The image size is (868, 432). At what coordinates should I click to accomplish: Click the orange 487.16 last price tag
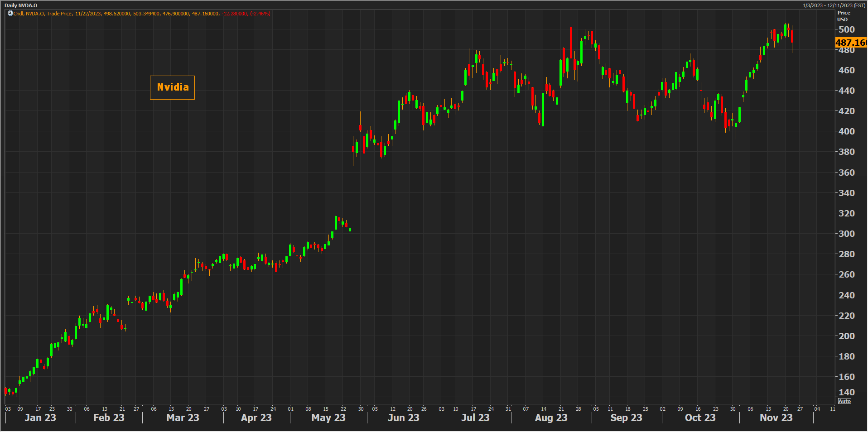[x=850, y=43]
